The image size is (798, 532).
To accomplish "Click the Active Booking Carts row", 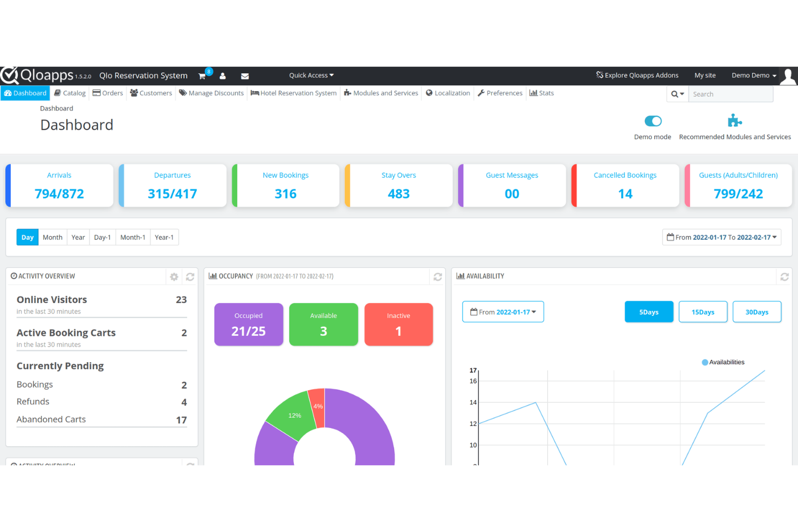I will coord(102,338).
